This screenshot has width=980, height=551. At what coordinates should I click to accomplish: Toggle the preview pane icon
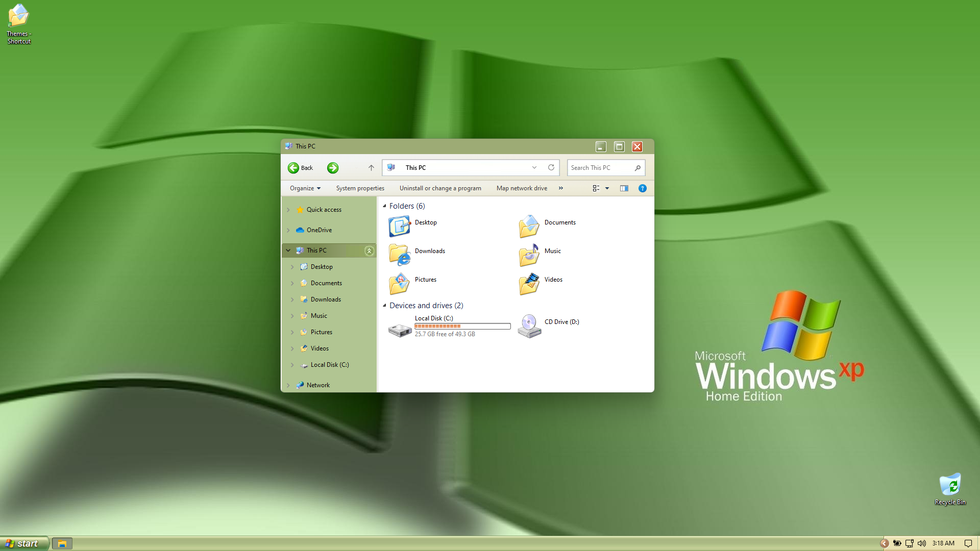coord(624,188)
